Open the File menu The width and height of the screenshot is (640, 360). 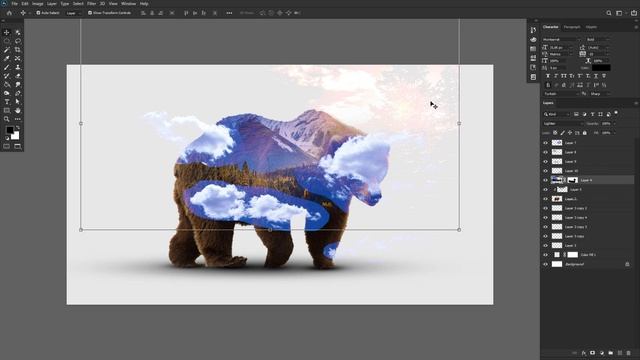14,4
